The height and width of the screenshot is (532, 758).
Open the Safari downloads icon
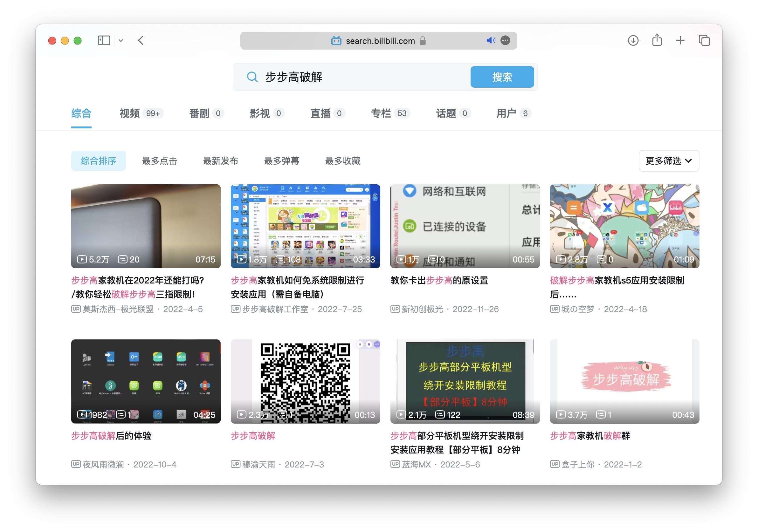[632, 41]
